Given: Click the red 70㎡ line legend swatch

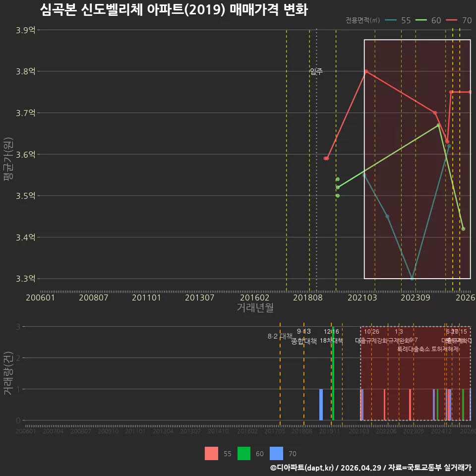Looking at the screenshot, I should [451, 20].
